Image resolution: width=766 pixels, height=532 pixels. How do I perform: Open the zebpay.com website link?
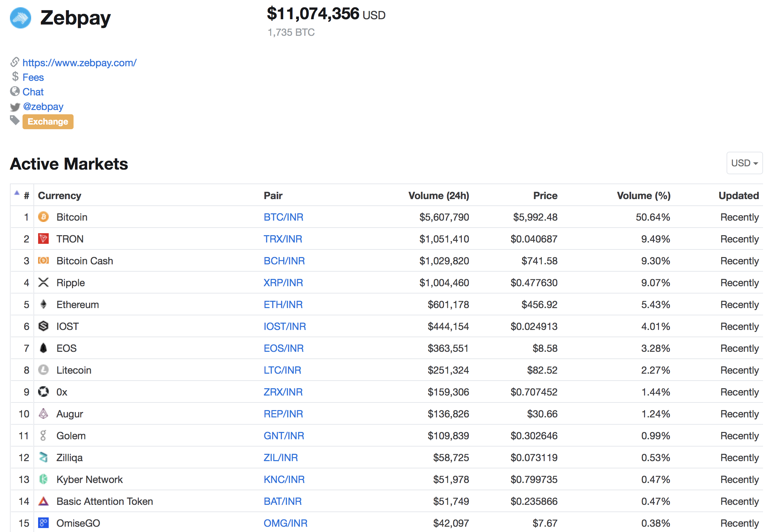[79, 63]
